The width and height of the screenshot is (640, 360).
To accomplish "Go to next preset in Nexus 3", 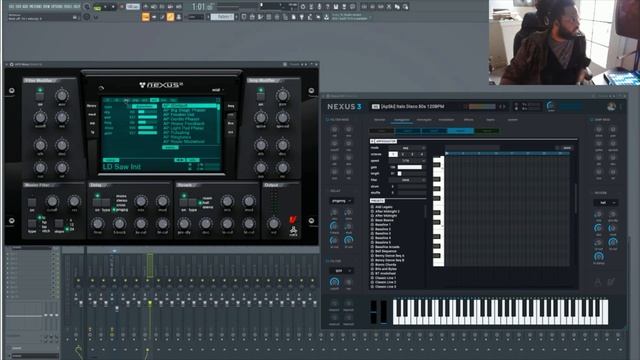I will 505,107.
